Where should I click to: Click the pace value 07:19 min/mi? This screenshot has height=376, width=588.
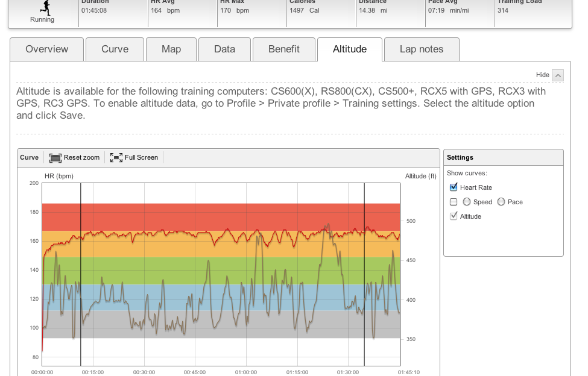coord(449,10)
